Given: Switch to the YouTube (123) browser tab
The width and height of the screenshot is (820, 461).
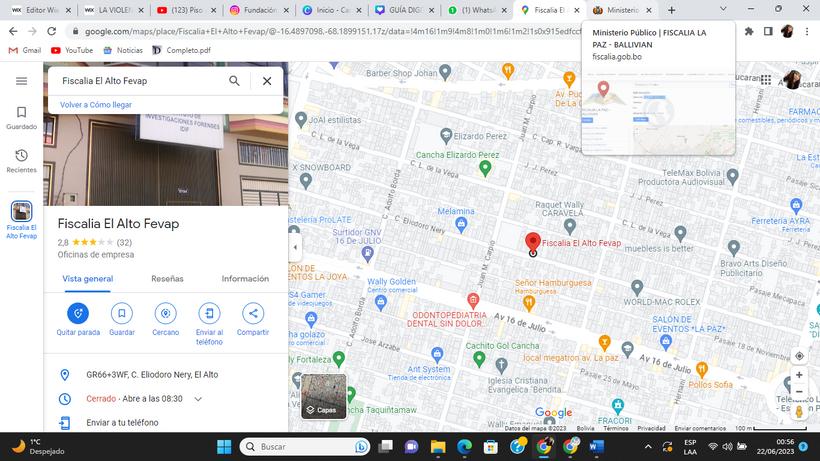Looking at the screenshot, I should (186, 10).
